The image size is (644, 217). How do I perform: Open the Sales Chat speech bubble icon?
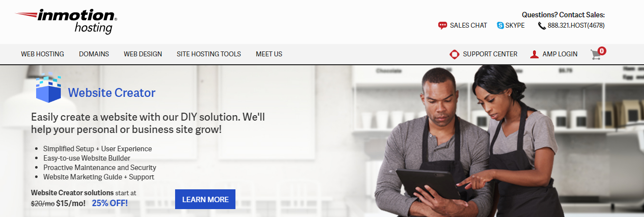[443, 26]
